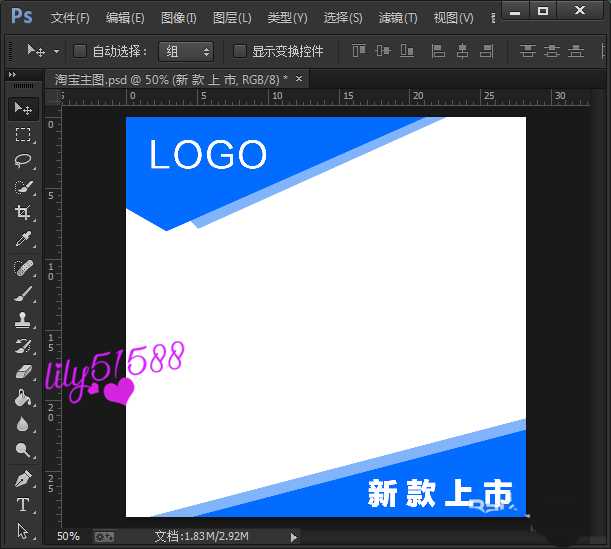This screenshot has height=549, width=611.
Task: Select the Paint Bucket tool
Action: coord(23,398)
